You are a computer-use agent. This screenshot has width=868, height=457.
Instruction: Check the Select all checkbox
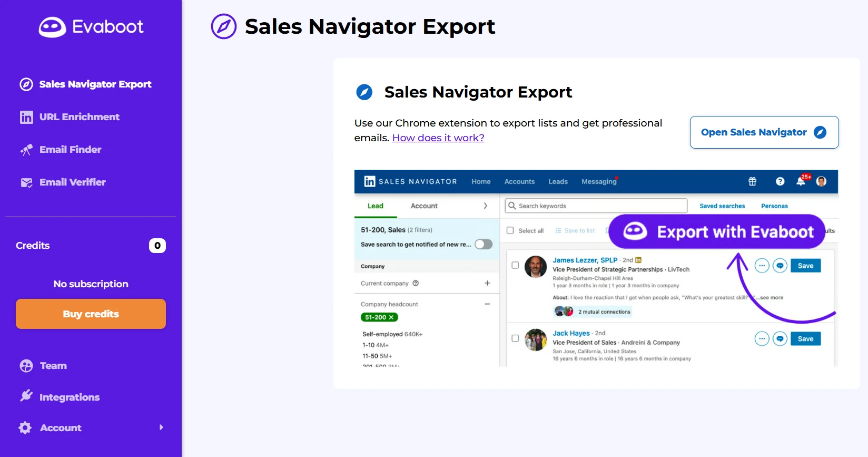[x=510, y=230]
